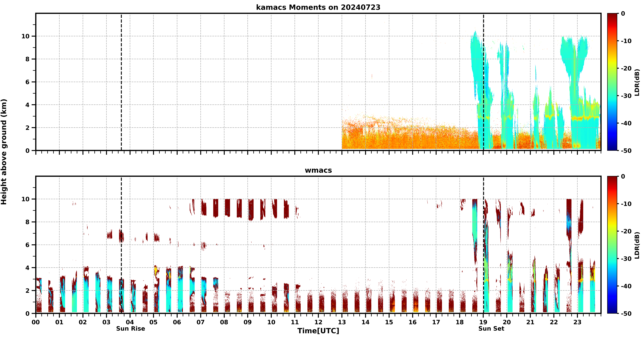Click the '23' time tick label

click(x=577, y=322)
